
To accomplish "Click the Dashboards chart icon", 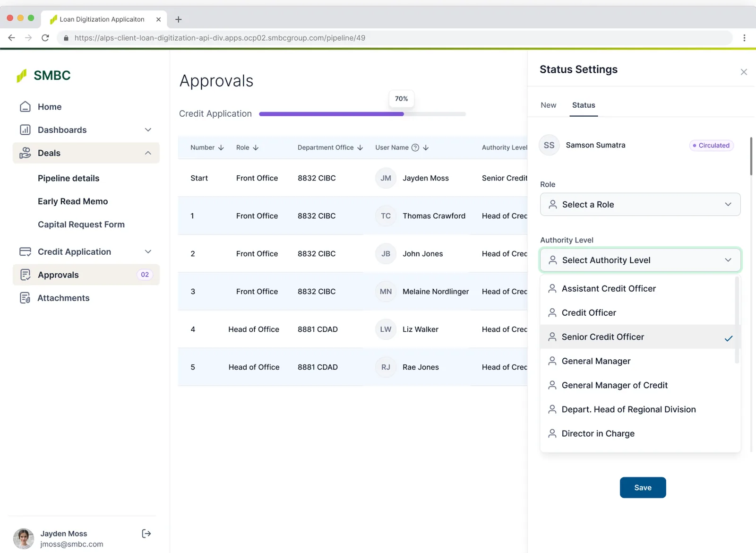I will tap(25, 130).
